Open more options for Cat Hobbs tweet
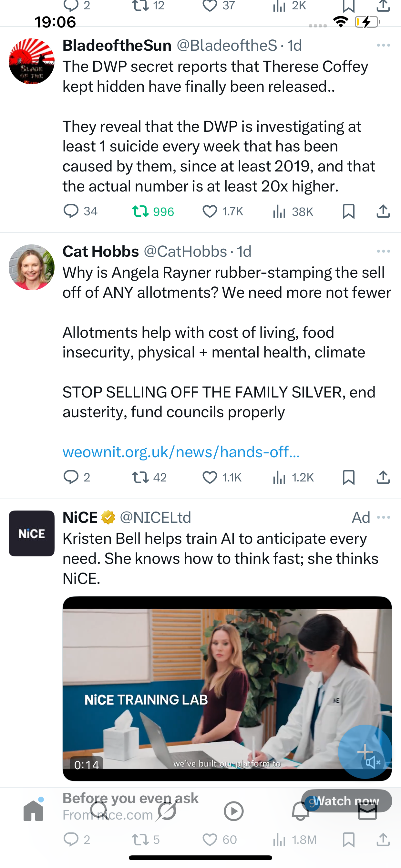The width and height of the screenshot is (401, 868). coord(384,251)
